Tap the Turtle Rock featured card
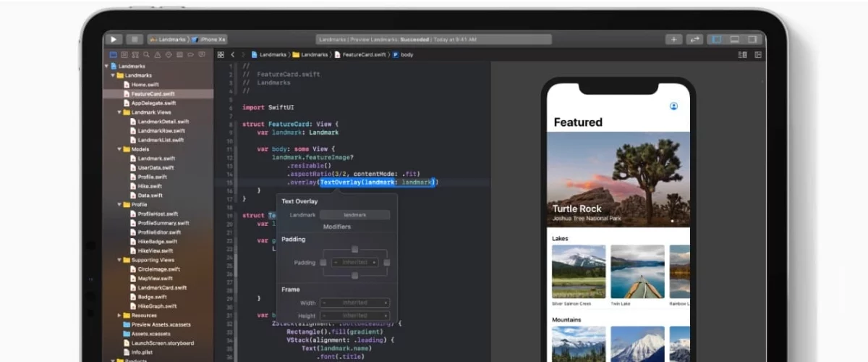868x362 pixels. pyautogui.click(x=618, y=180)
